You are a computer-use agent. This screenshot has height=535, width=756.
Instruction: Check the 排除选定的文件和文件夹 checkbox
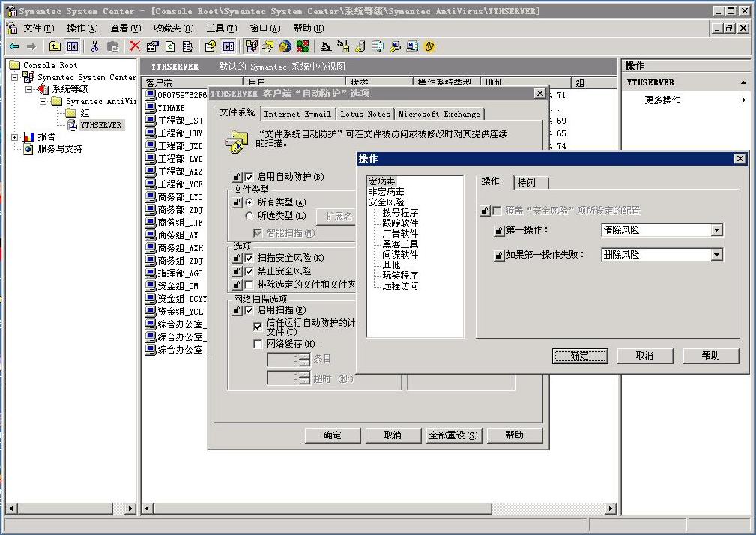click(249, 285)
